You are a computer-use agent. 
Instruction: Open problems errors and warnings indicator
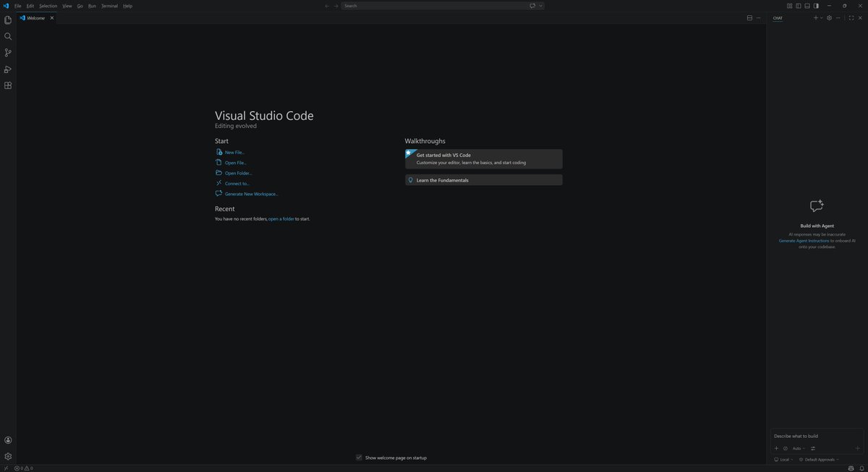24,468
